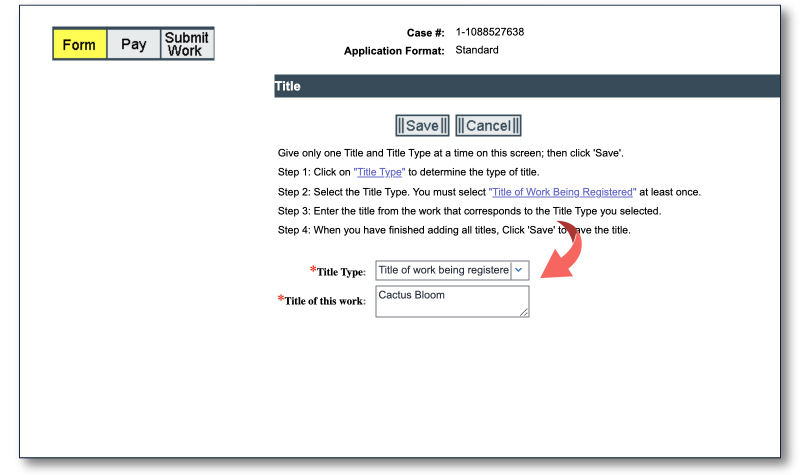Switch to the Pay tab

pos(134,44)
